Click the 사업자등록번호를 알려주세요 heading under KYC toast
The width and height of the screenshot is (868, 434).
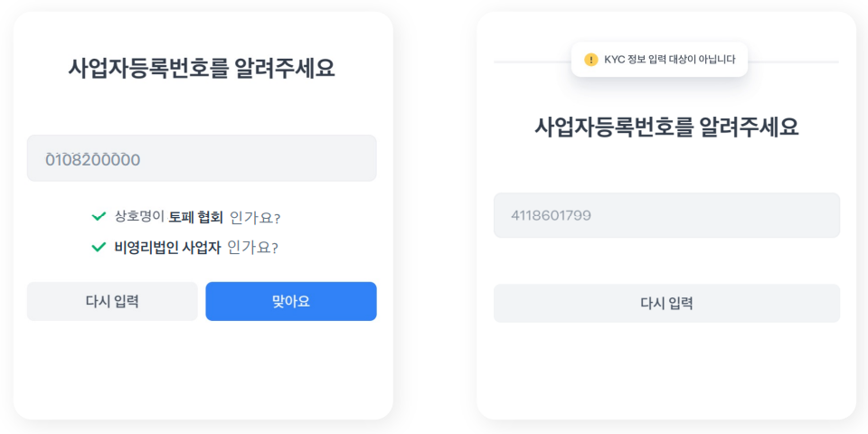[x=666, y=126]
